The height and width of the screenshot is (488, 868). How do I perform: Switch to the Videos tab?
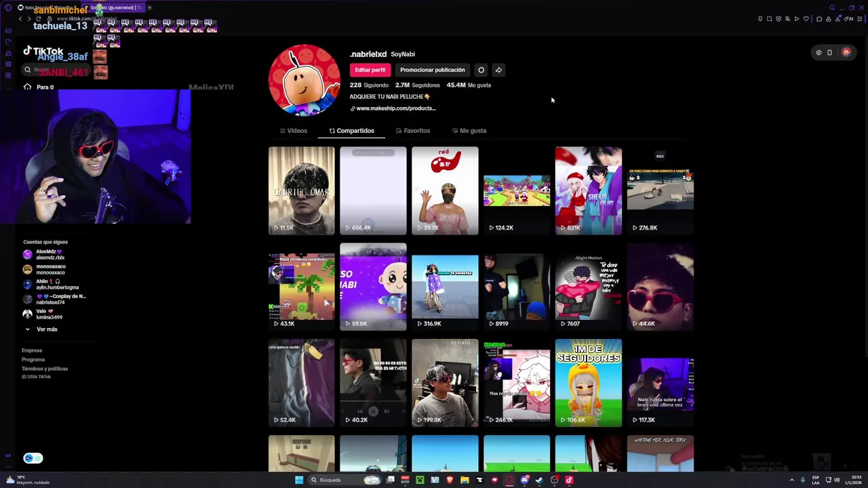click(x=294, y=131)
